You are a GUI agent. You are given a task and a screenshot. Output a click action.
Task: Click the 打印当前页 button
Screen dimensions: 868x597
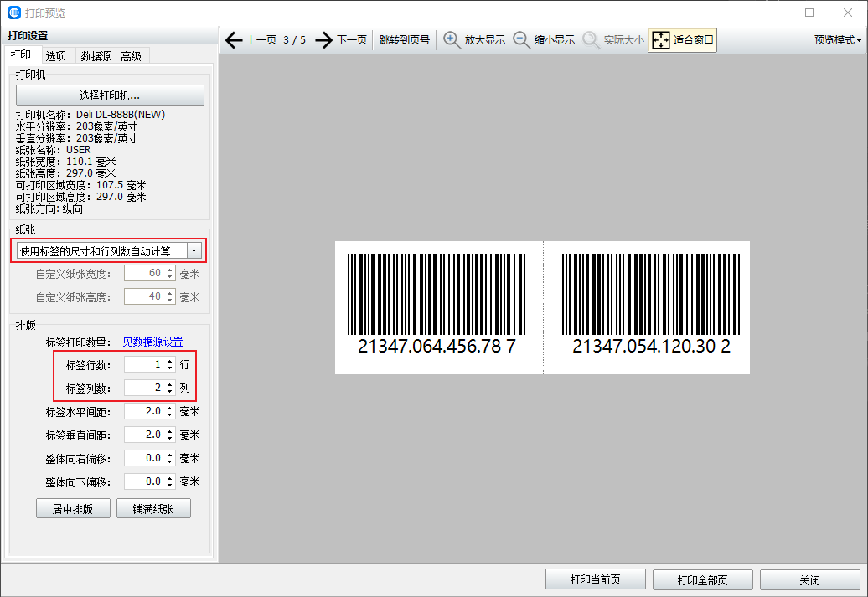click(x=596, y=579)
